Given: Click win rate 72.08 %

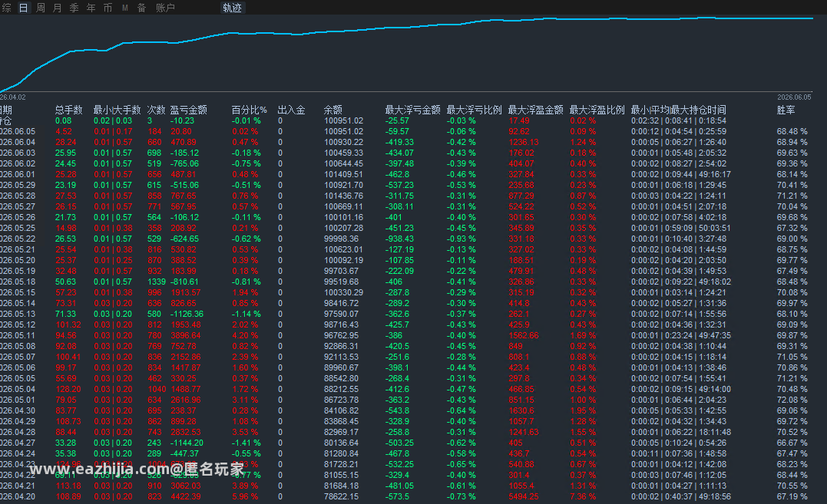Looking at the screenshot, I should click(x=792, y=400).
